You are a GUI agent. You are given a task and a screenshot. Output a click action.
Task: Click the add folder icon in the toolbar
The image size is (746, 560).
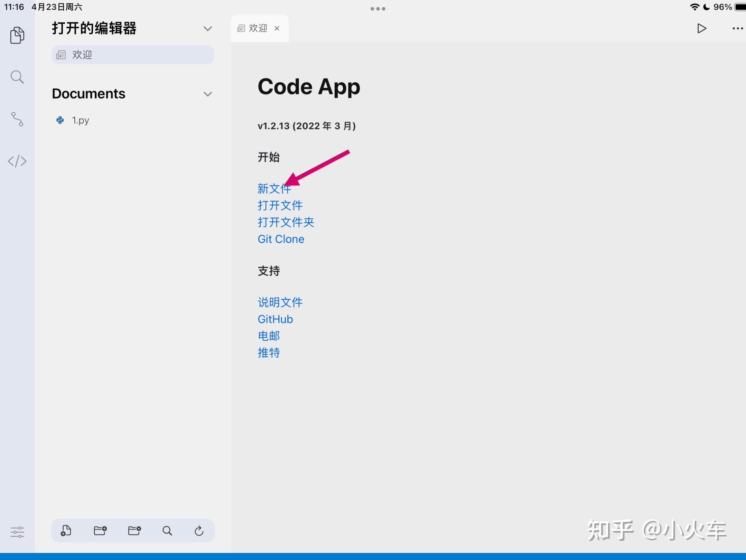(100, 531)
